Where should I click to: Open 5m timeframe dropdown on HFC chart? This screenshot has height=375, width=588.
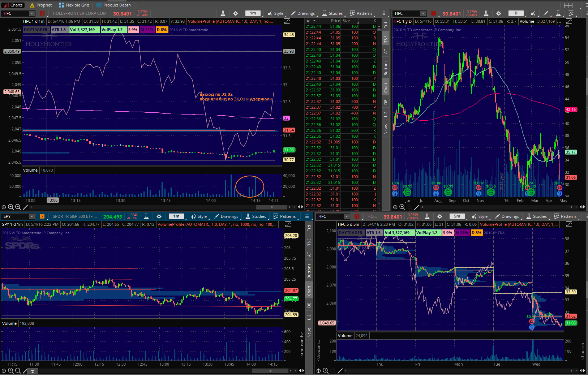coord(457,216)
